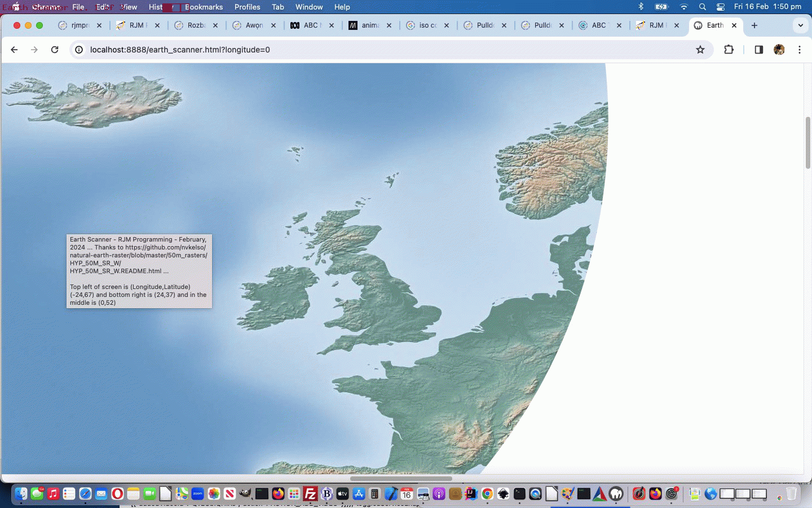812x508 pixels.
Task: Go back to the previous page
Action: point(14,50)
